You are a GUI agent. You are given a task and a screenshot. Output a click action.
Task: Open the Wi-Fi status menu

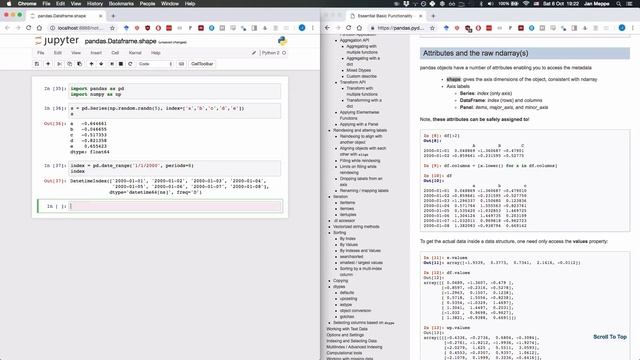[x=526, y=4]
